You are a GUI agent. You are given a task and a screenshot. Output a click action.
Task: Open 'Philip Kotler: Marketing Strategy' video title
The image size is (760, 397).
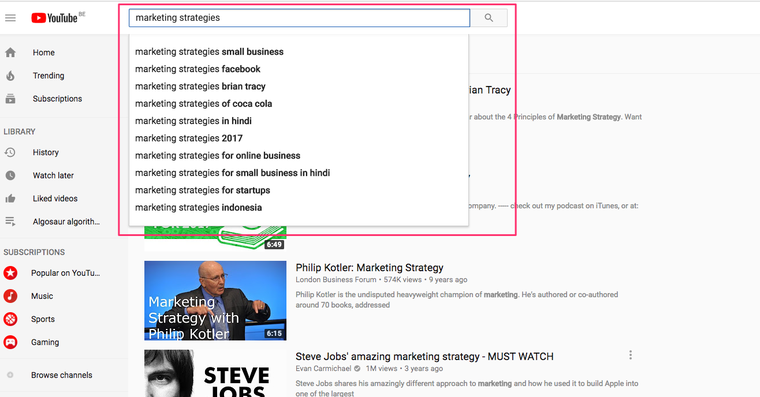pyautogui.click(x=369, y=268)
